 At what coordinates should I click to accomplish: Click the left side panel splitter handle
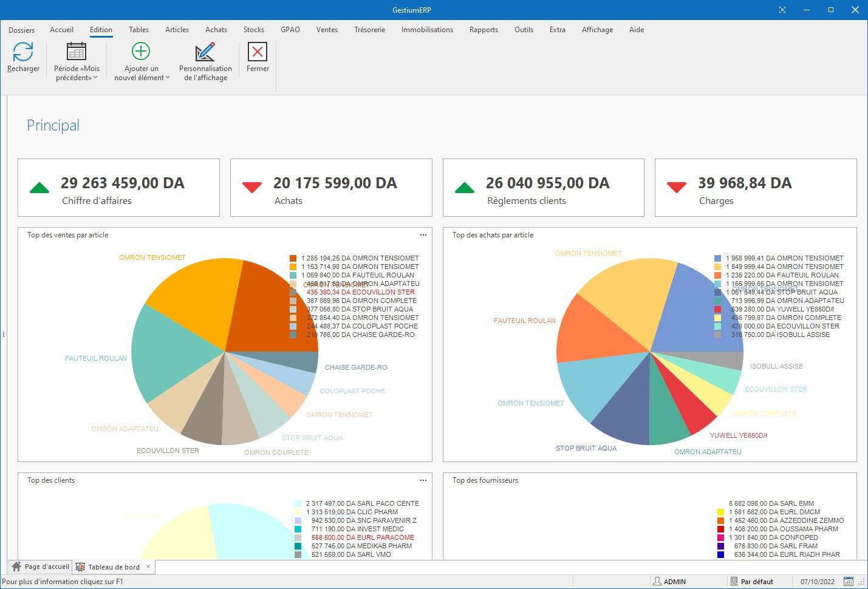[x=4, y=335]
